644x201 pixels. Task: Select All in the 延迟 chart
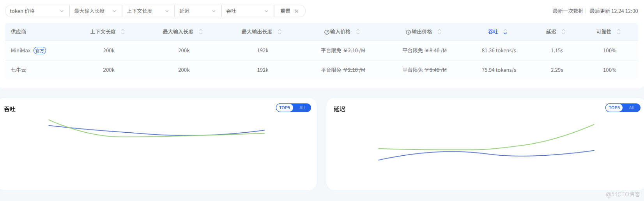(632, 108)
